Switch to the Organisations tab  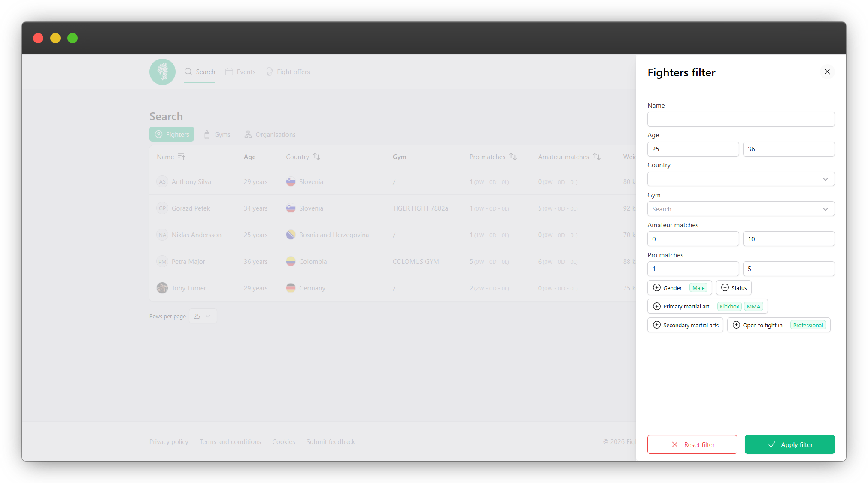[x=270, y=134]
